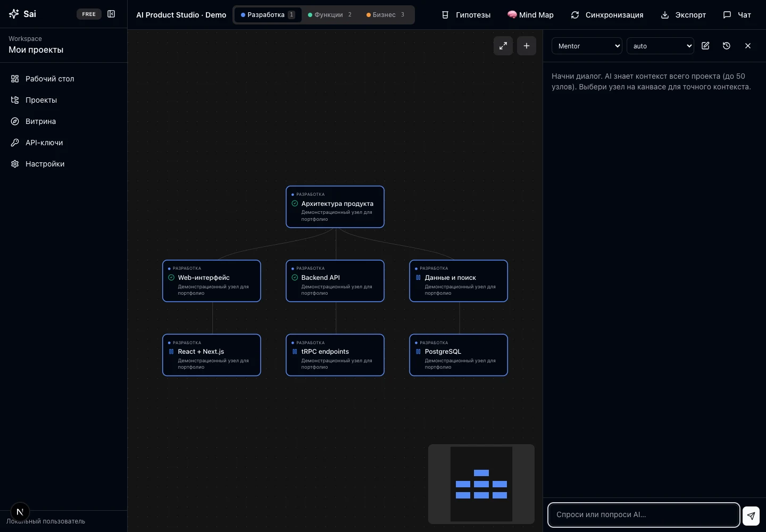Collapse the sidebar with panel toggle icon

[x=111, y=14]
